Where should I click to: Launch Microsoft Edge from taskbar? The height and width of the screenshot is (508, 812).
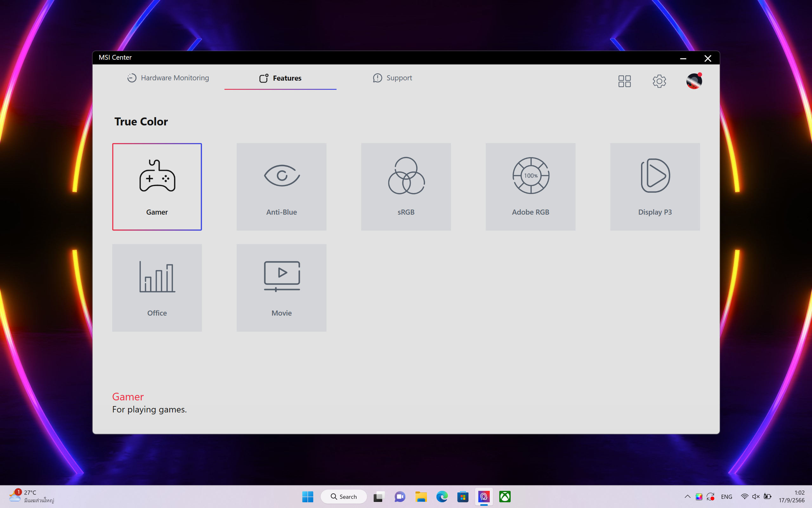442,497
